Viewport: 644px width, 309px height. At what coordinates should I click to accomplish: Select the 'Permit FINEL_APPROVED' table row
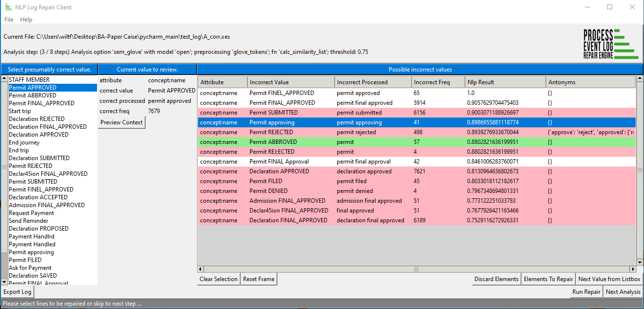pos(417,93)
